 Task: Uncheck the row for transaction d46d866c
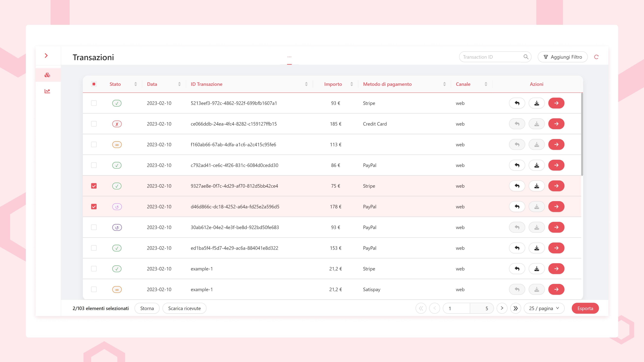point(94,207)
